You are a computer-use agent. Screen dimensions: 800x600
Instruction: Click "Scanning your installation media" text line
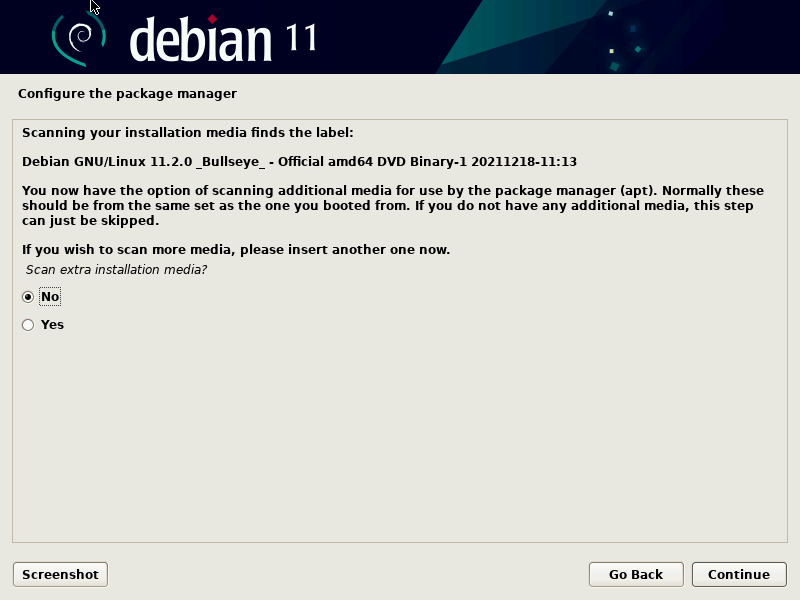click(187, 132)
